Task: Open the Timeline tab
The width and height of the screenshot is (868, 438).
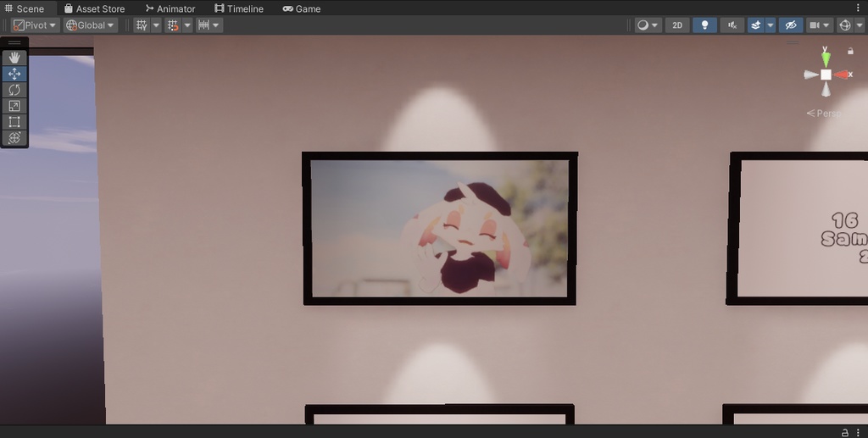Action: pos(239,8)
